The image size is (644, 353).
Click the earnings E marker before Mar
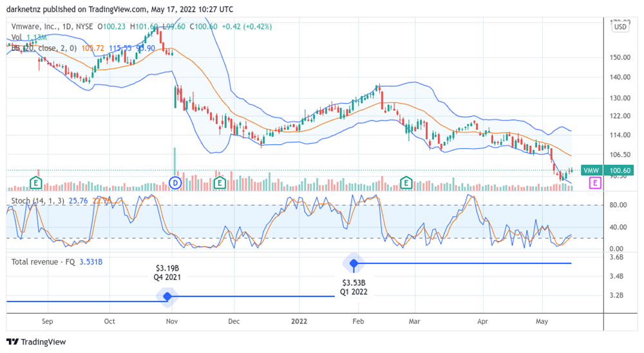point(406,182)
